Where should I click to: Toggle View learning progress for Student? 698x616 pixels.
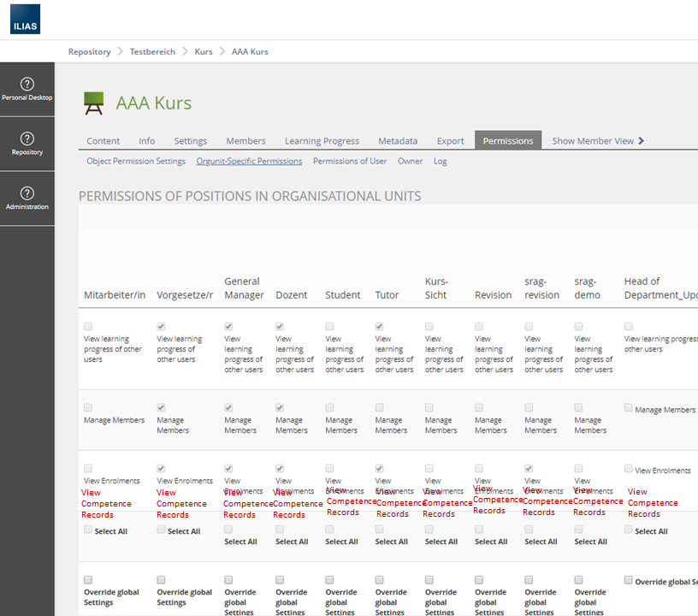point(329,327)
